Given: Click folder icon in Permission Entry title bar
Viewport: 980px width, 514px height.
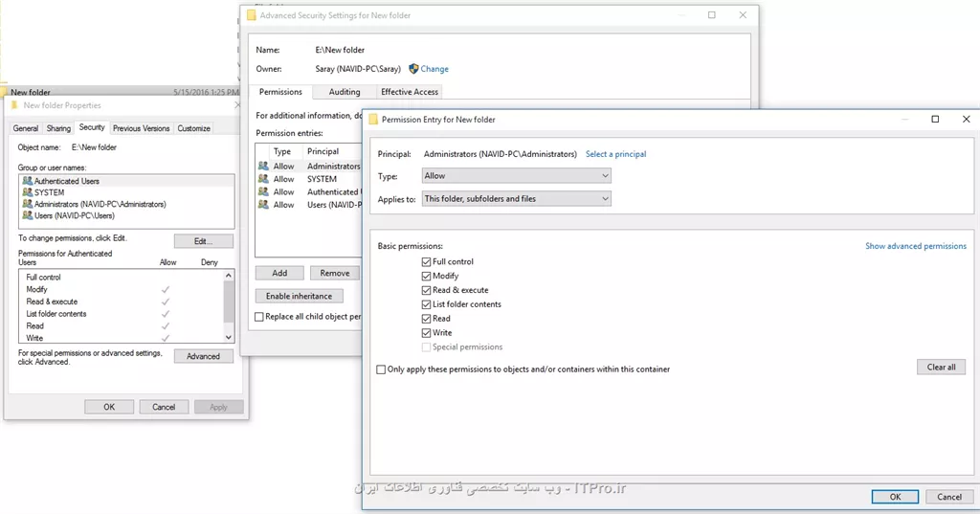Looking at the screenshot, I should click(373, 120).
